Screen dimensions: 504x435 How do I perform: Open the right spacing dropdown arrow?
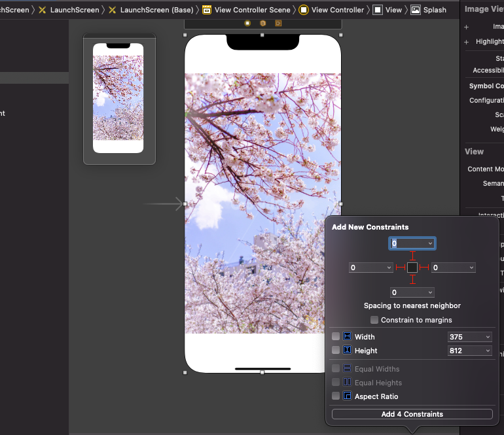471,268
